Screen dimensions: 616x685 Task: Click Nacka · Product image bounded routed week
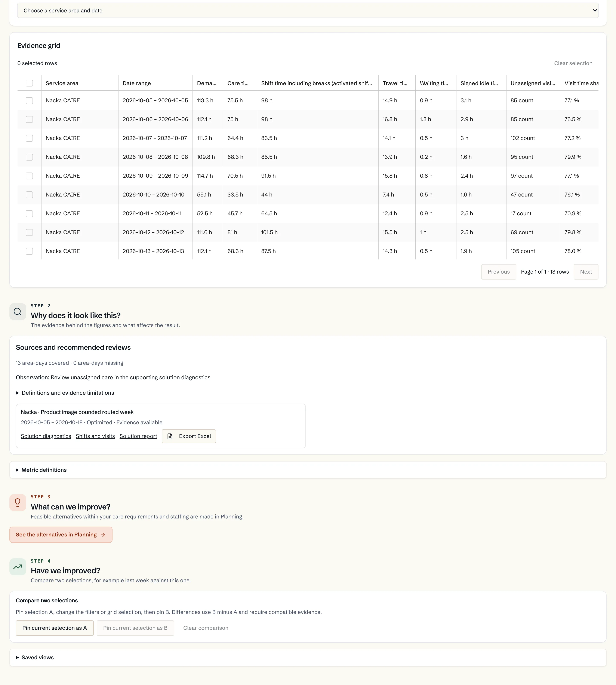pyautogui.click(x=77, y=412)
